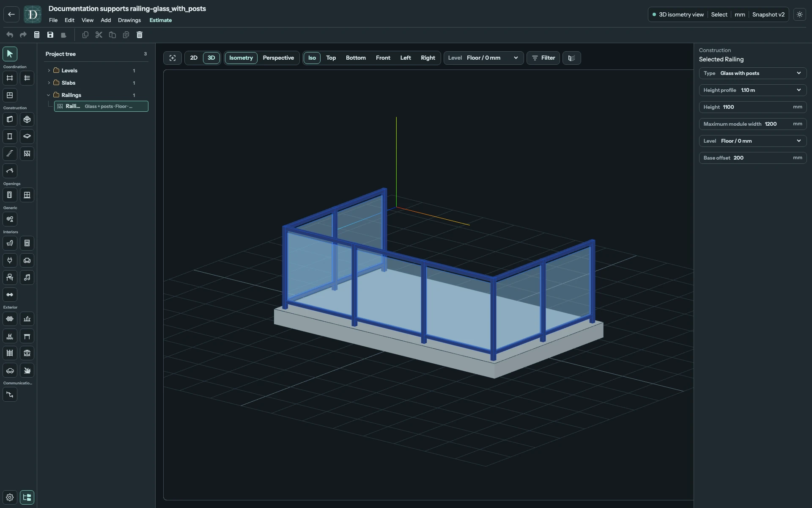Switch to 3D view mode
Screen dimensions: 812x508
pos(211,58)
